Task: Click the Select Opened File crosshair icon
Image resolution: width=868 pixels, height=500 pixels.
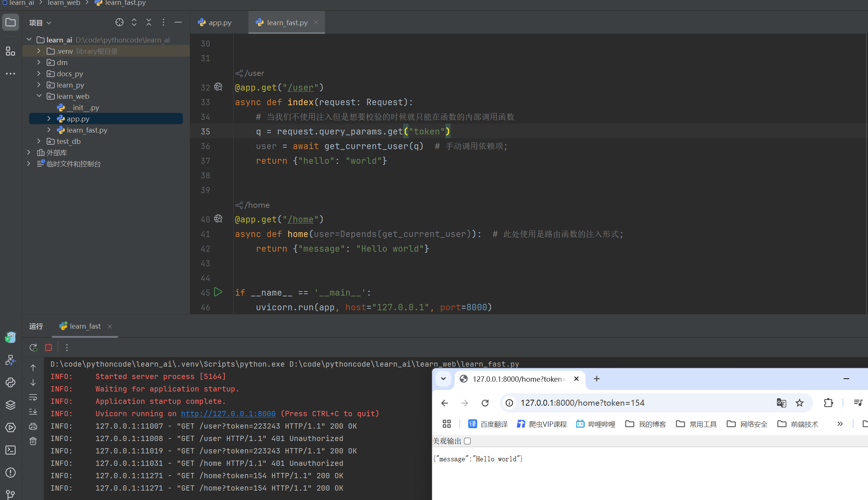Action: (x=119, y=23)
